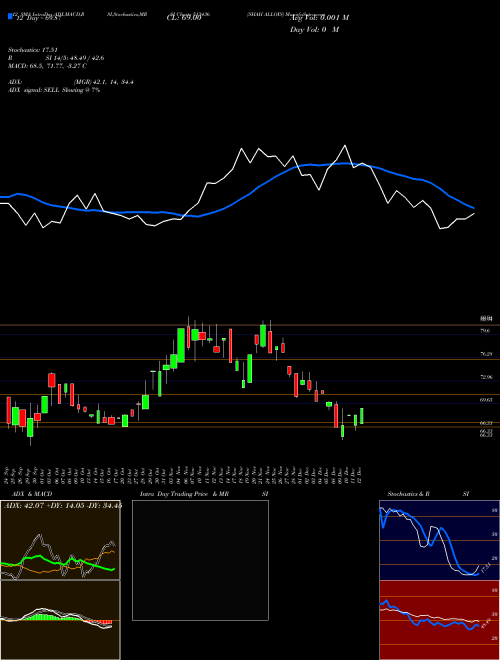Select the Stochastics: 17.51 reading
Image resolution: width=500 pixels, height=660 pixels.
click(x=32, y=50)
